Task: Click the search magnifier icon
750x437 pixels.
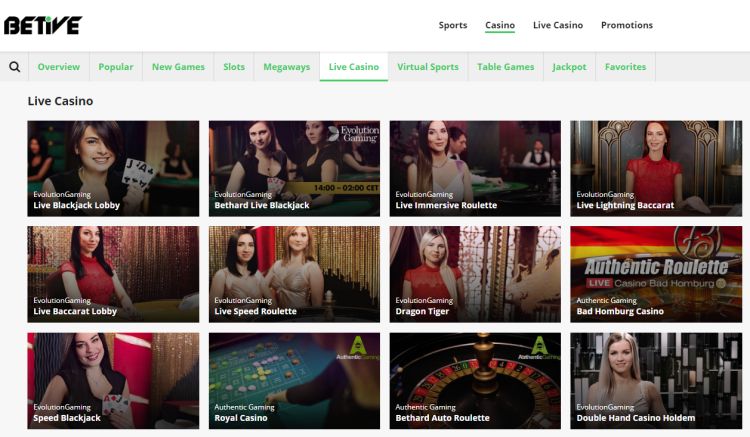Action: 14,67
